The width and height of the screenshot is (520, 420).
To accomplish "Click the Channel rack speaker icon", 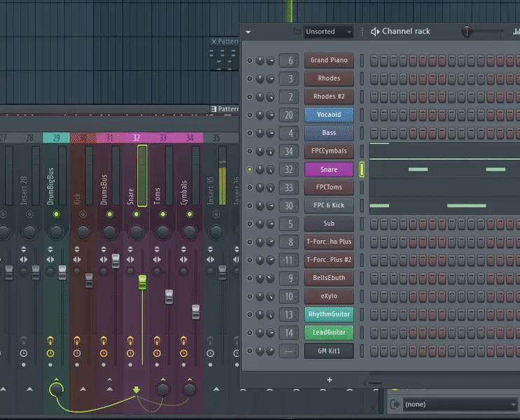I will pyautogui.click(x=375, y=31).
